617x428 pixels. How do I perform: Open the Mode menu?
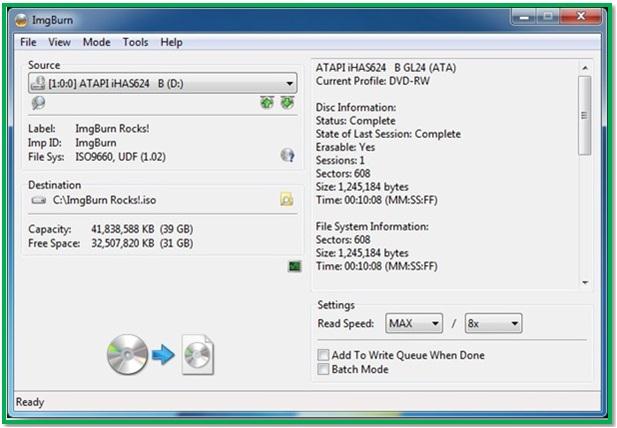click(96, 42)
